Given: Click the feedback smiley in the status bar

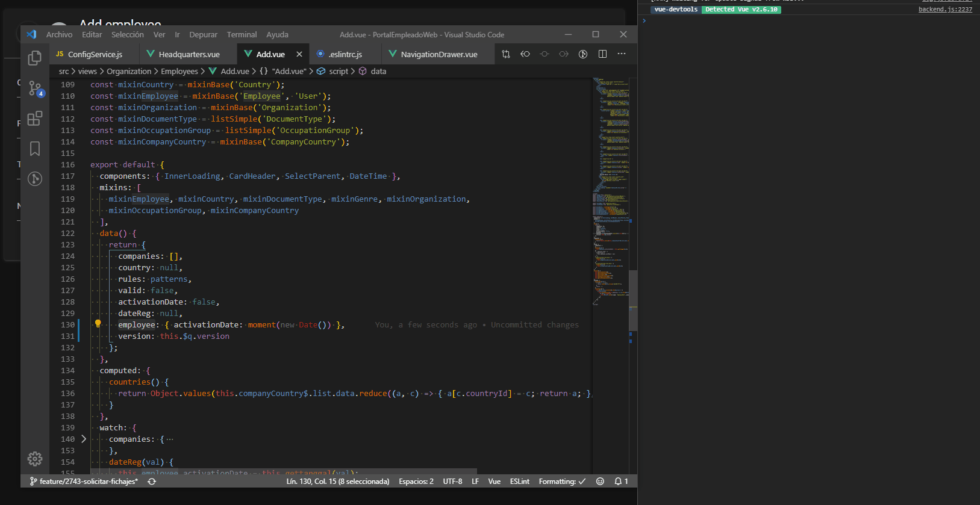Looking at the screenshot, I should [x=600, y=482].
